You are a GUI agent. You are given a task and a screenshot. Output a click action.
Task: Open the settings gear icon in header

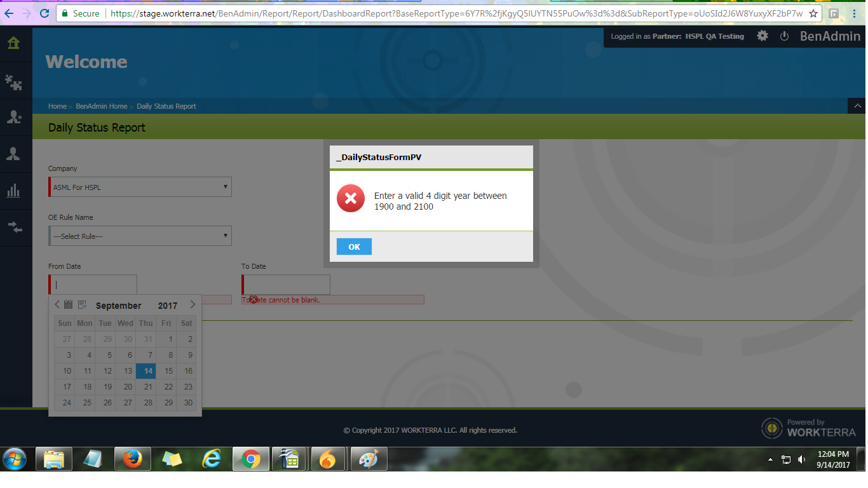point(763,36)
